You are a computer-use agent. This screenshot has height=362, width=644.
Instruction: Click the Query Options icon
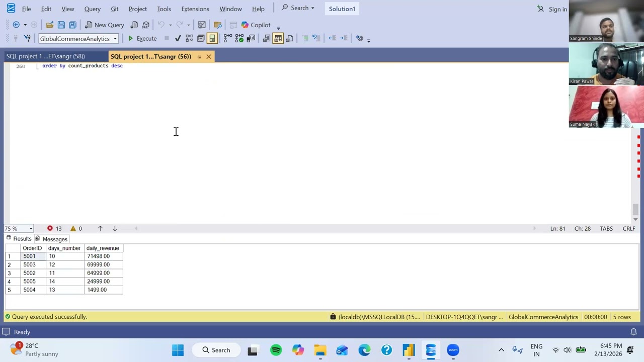pyautogui.click(x=201, y=38)
